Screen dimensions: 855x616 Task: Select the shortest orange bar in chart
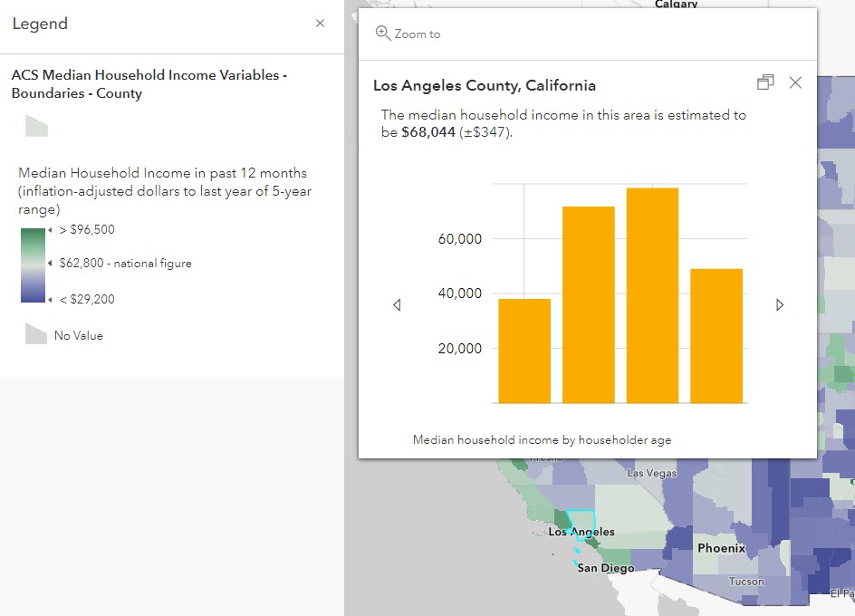point(524,351)
